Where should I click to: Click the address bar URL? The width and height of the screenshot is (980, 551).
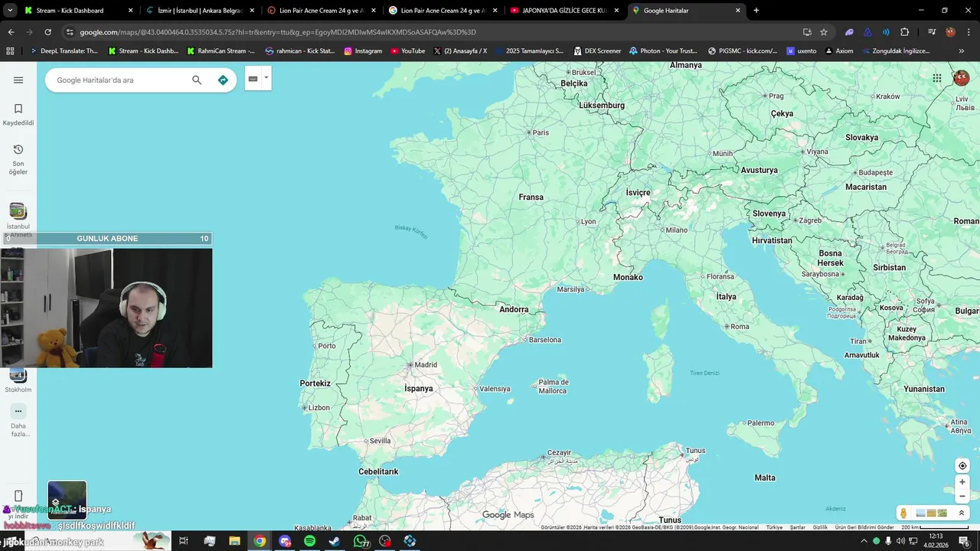pos(278,32)
